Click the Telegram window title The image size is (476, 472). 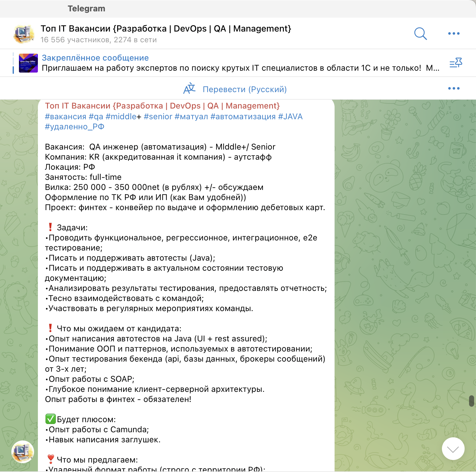tap(86, 9)
